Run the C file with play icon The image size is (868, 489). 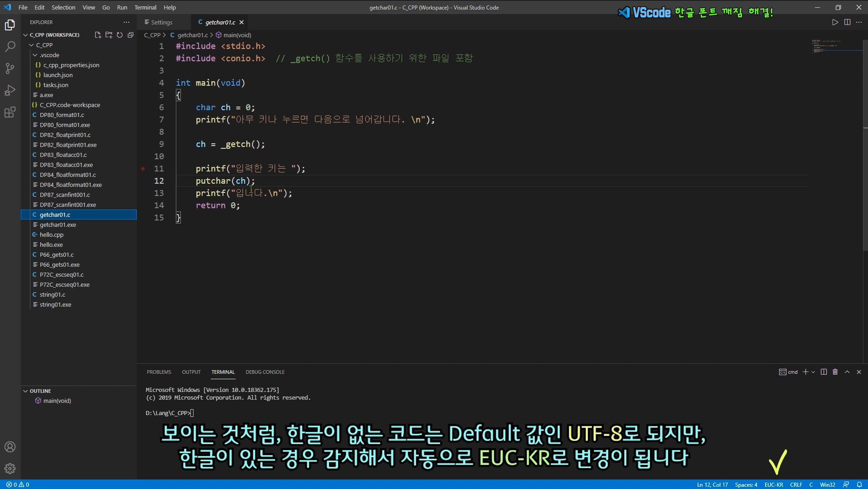pos(835,22)
